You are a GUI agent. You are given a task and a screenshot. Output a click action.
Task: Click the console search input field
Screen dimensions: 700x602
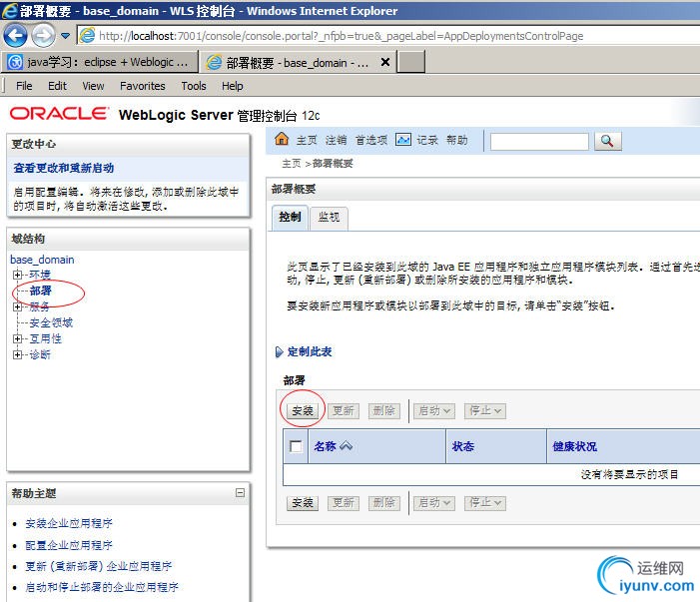[539, 142]
